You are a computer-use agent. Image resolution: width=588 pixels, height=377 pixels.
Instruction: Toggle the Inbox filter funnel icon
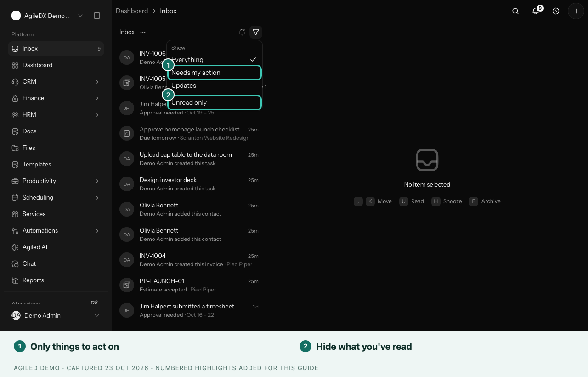pyautogui.click(x=256, y=32)
